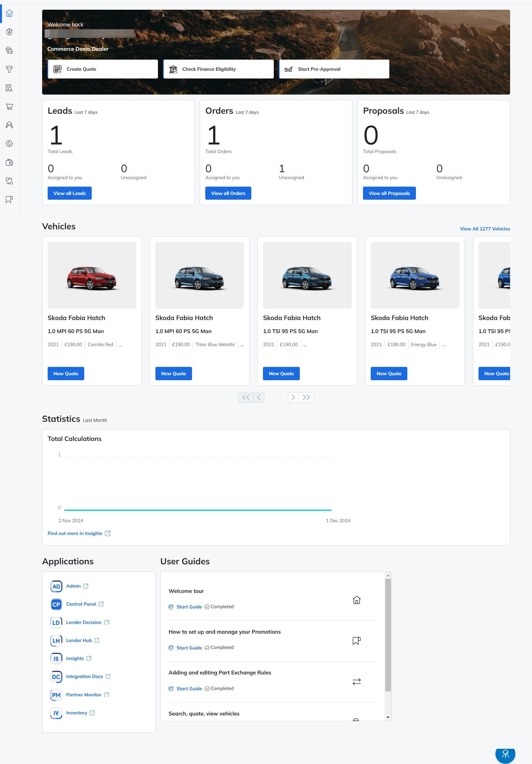
Task: Click Create Quote button
Action: point(103,69)
